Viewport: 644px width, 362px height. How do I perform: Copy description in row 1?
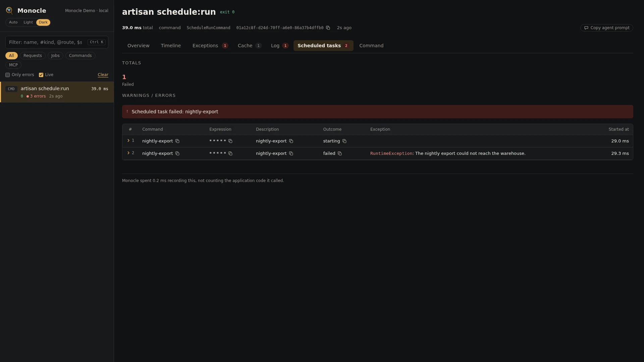coord(291,141)
